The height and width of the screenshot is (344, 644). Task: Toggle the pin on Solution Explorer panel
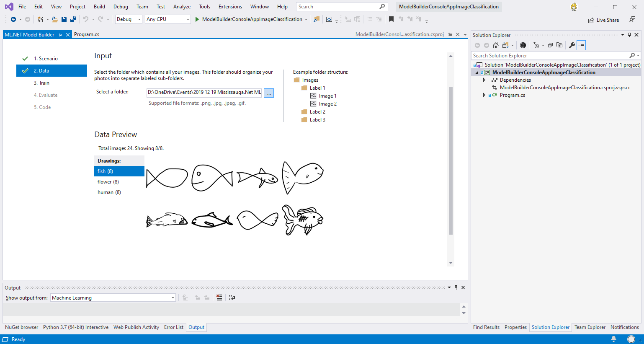[629, 35]
